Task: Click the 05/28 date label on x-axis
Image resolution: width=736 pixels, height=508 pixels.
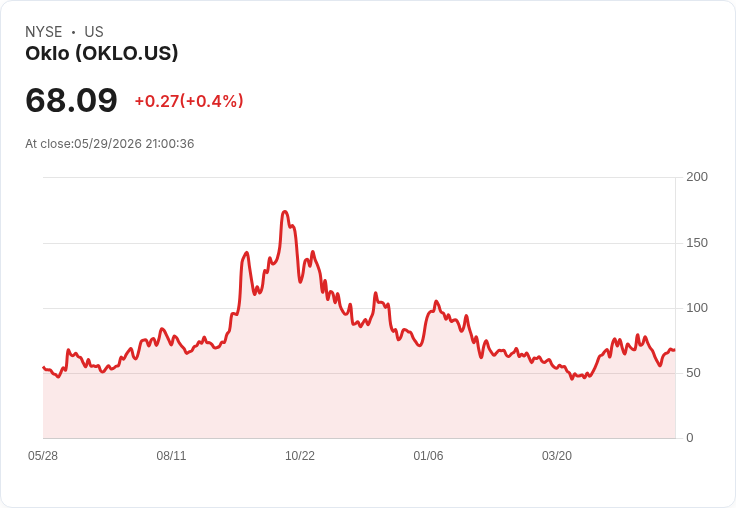Action: (43, 456)
